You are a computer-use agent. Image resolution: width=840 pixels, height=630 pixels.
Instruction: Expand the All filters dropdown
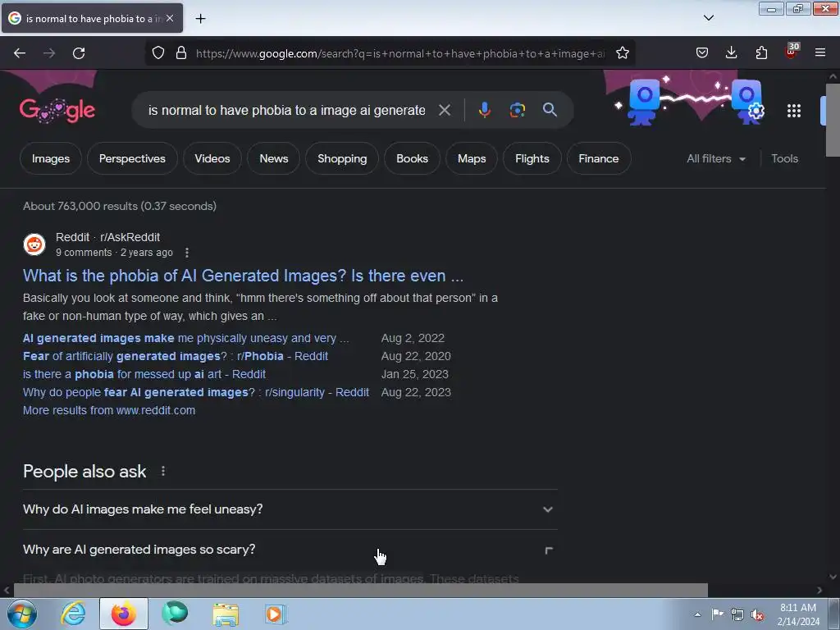715,158
